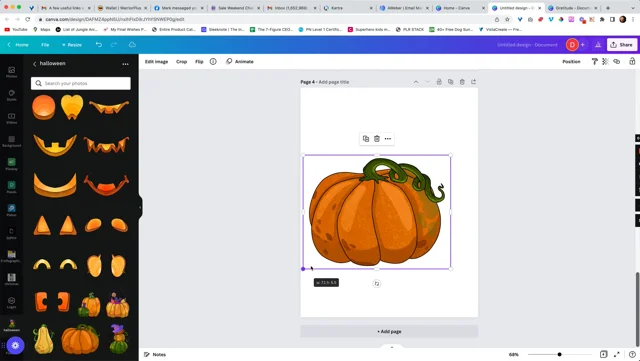Click the purple gear button in the sidebar
Image resolution: width=640 pixels, height=361 pixels.
15,345
